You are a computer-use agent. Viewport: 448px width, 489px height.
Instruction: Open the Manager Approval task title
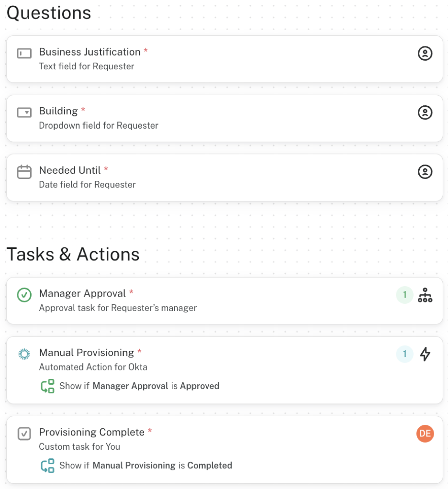(x=82, y=293)
